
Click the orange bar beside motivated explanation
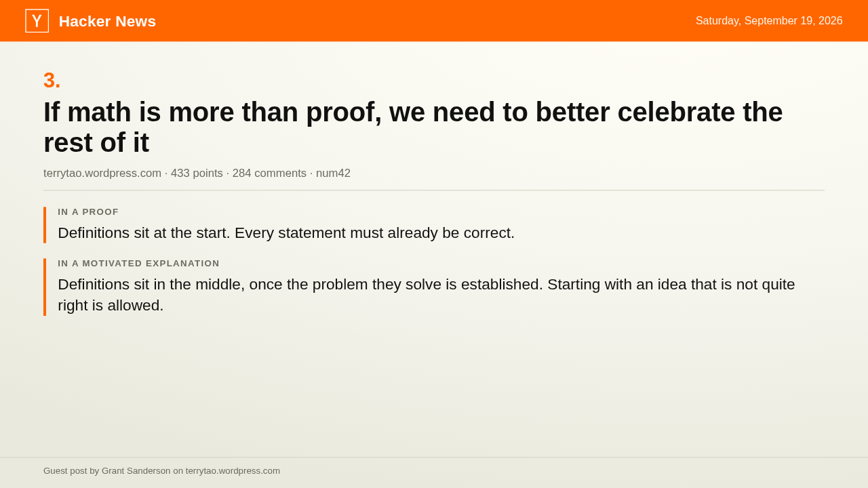click(x=45, y=287)
